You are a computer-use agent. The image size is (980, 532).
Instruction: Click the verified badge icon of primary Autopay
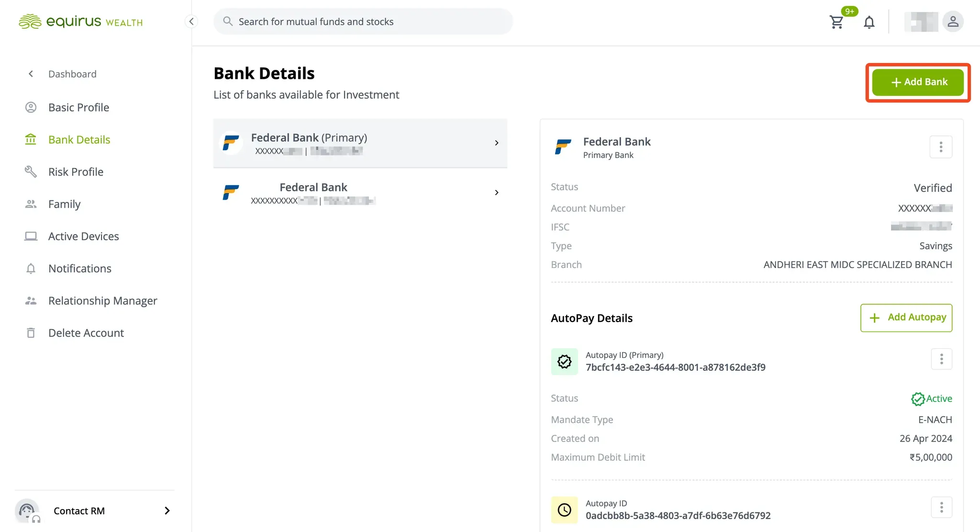pos(565,362)
